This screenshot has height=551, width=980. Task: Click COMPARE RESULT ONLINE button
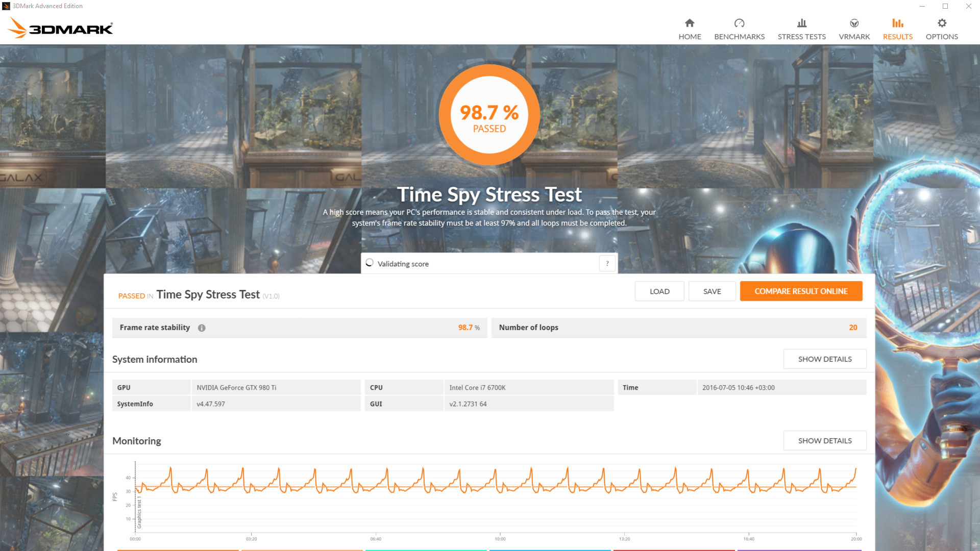(801, 291)
